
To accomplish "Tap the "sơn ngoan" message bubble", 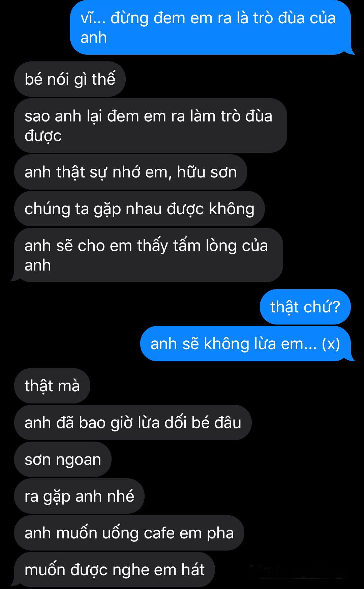I will point(63,459).
